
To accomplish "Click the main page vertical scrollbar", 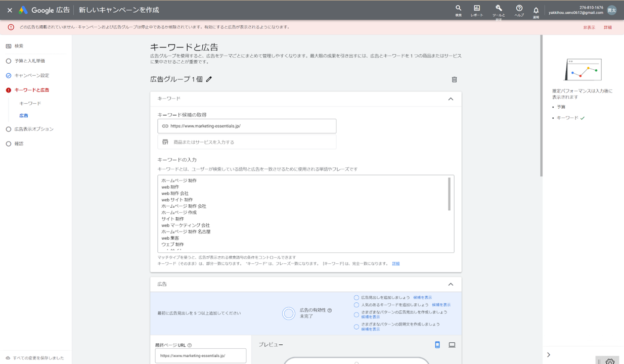I will coord(541,106).
